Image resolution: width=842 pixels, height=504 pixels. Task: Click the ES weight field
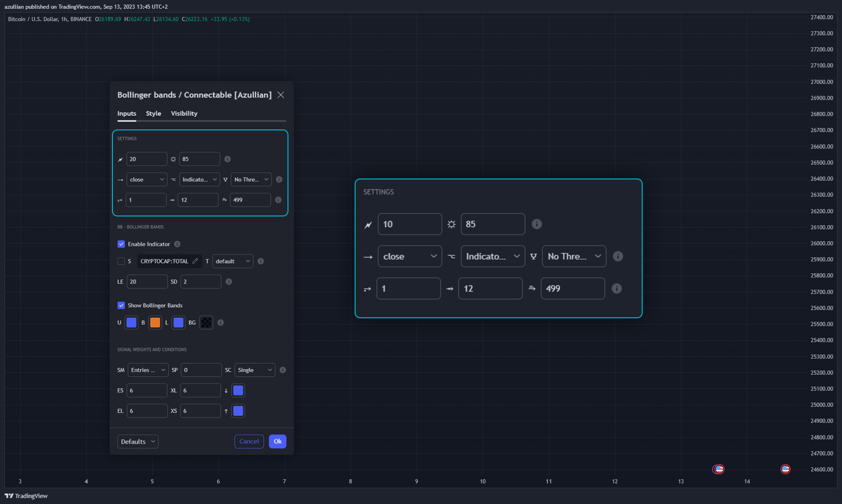pos(147,390)
